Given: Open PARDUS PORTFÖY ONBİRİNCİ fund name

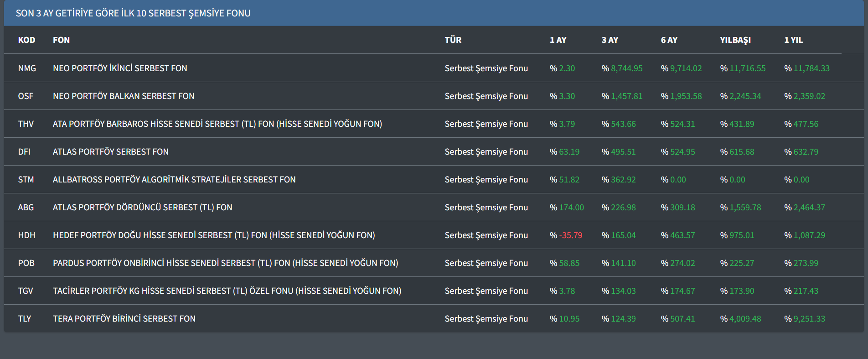Looking at the screenshot, I should point(225,263).
